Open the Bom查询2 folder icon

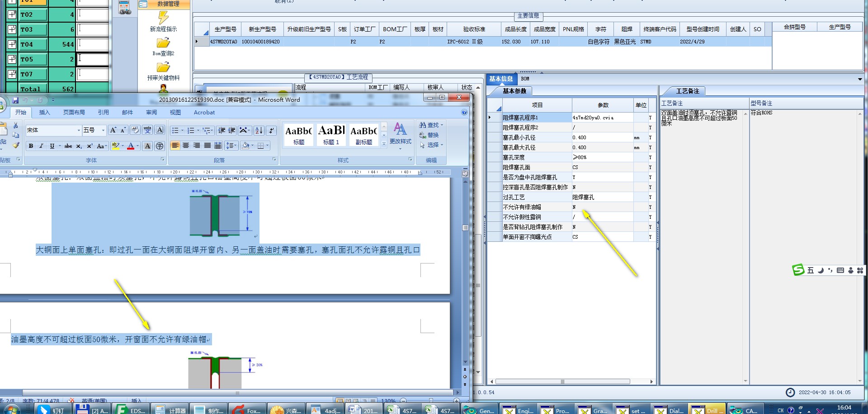[163, 43]
